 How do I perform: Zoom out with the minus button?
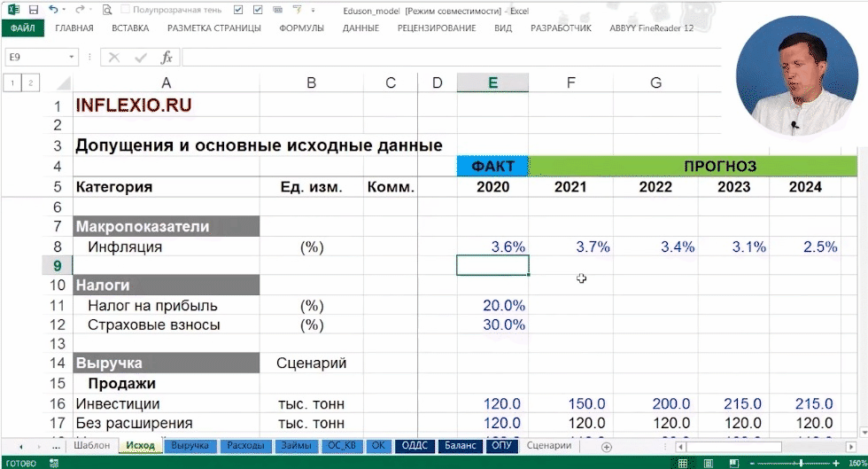[x=752, y=463]
